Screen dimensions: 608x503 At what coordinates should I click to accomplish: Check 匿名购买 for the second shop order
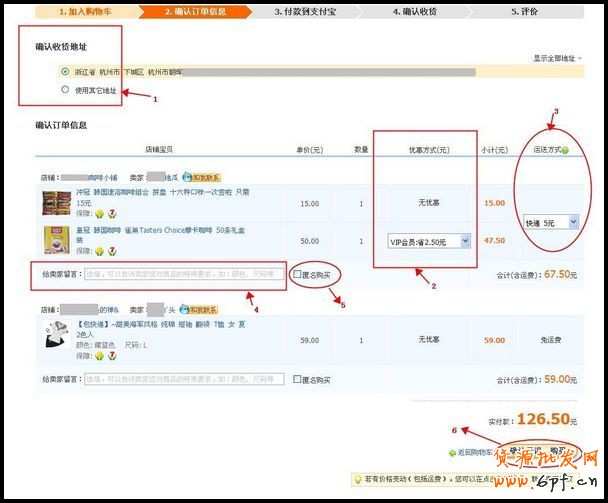(295, 380)
